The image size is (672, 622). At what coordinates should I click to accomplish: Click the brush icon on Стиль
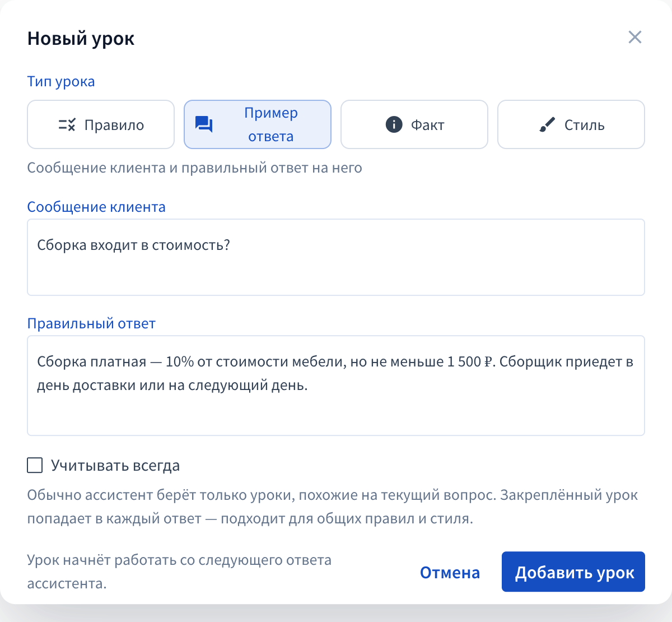pyautogui.click(x=547, y=124)
